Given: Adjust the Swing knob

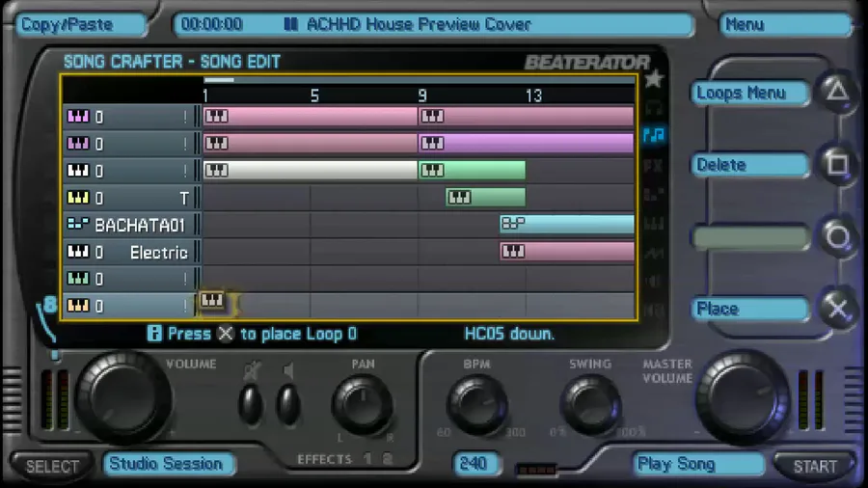Looking at the screenshot, I should click(590, 404).
